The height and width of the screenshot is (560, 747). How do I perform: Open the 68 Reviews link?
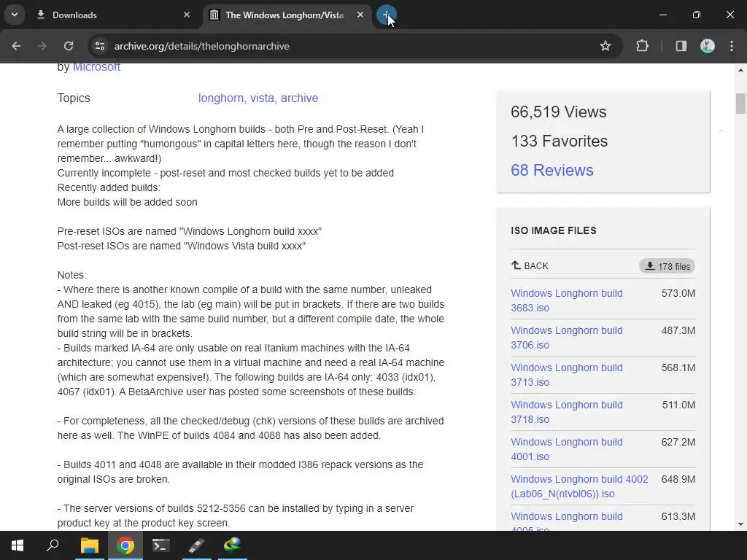(x=552, y=170)
